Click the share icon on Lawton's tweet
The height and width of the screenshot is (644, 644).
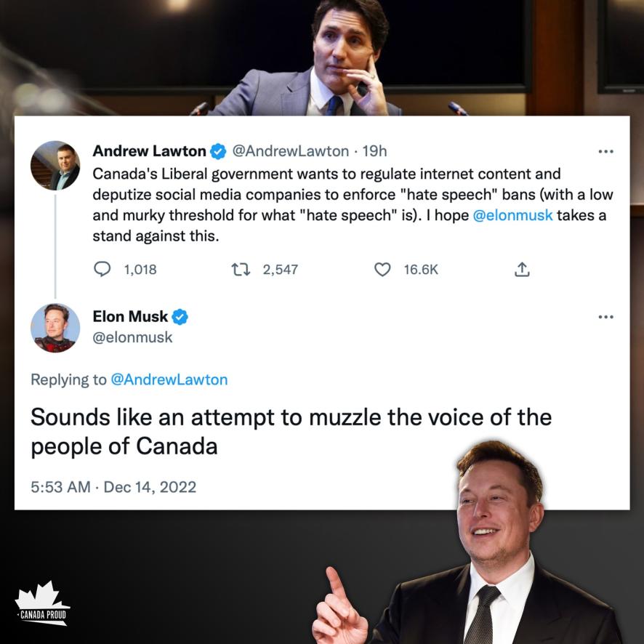(x=522, y=270)
